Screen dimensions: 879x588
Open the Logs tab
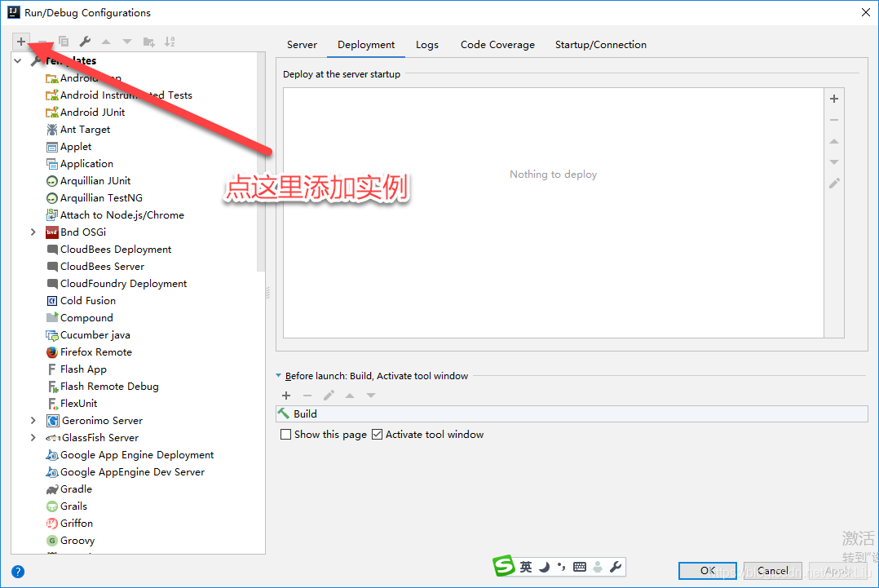click(427, 45)
